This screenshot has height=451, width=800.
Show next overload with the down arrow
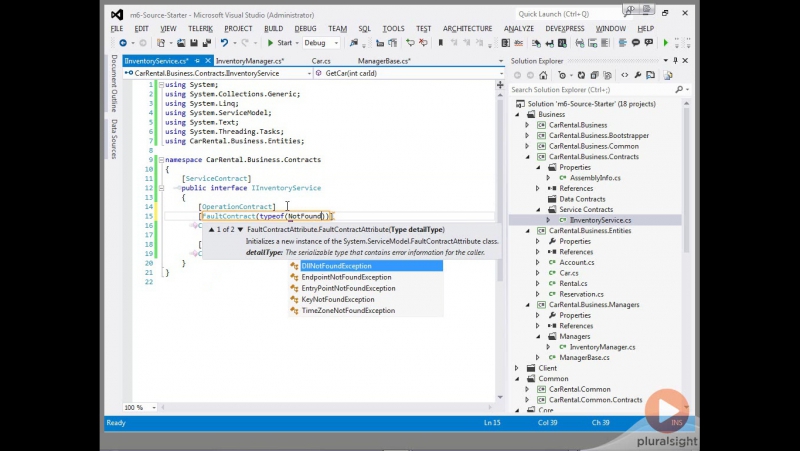click(240, 230)
